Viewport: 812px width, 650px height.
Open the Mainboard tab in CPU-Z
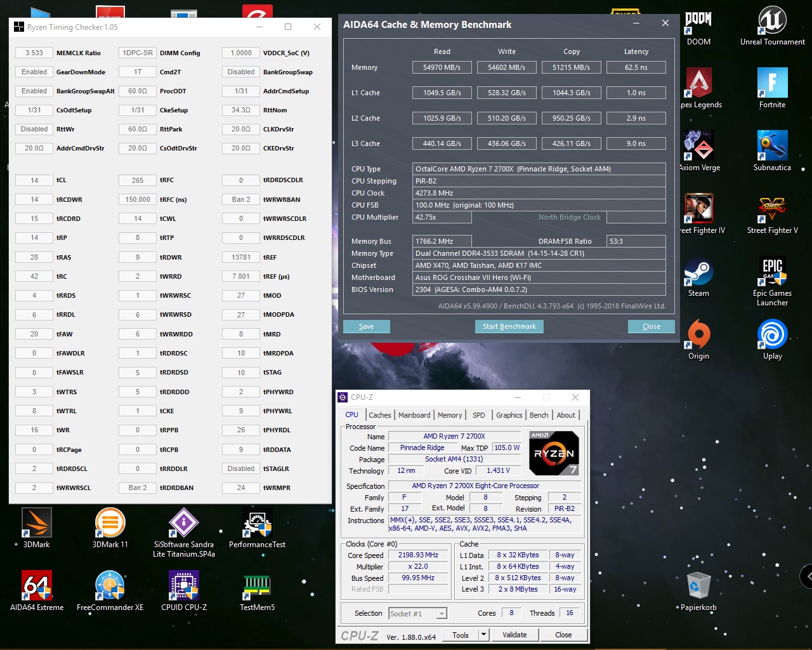[x=414, y=415]
